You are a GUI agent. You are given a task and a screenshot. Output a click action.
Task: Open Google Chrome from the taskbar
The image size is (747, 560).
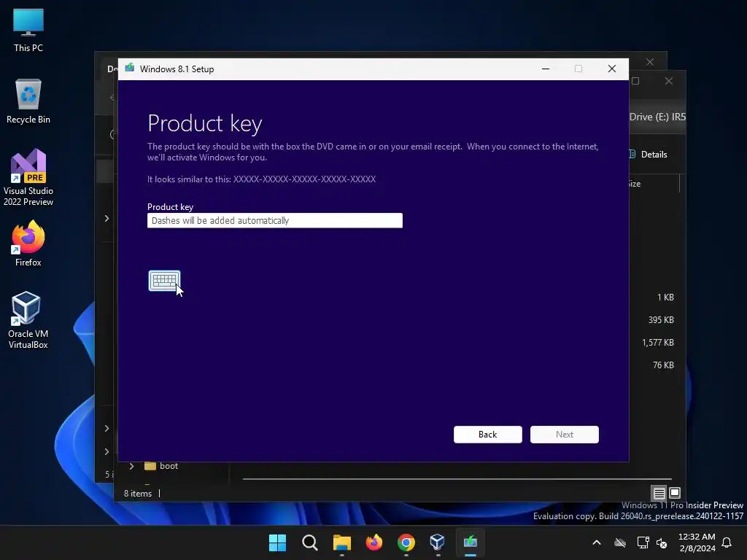pos(406,542)
